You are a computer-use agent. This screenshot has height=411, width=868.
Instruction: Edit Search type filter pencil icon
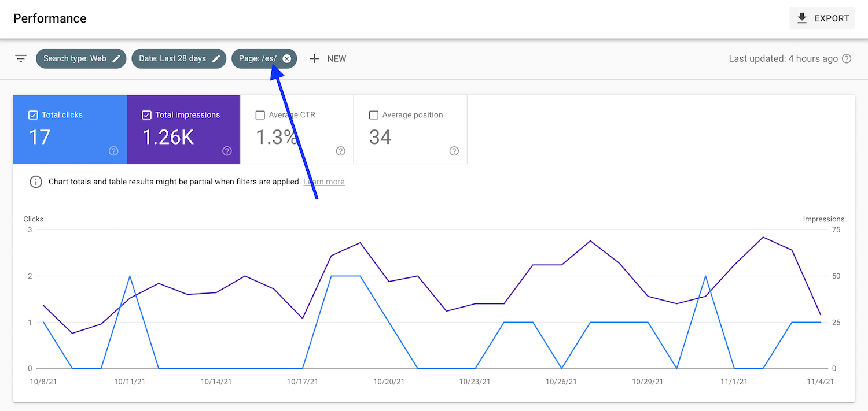[116, 58]
